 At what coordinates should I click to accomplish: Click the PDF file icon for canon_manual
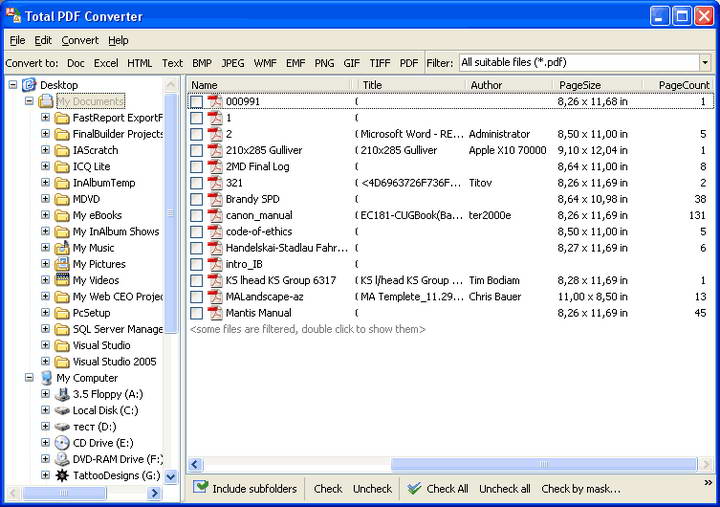tap(214, 215)
